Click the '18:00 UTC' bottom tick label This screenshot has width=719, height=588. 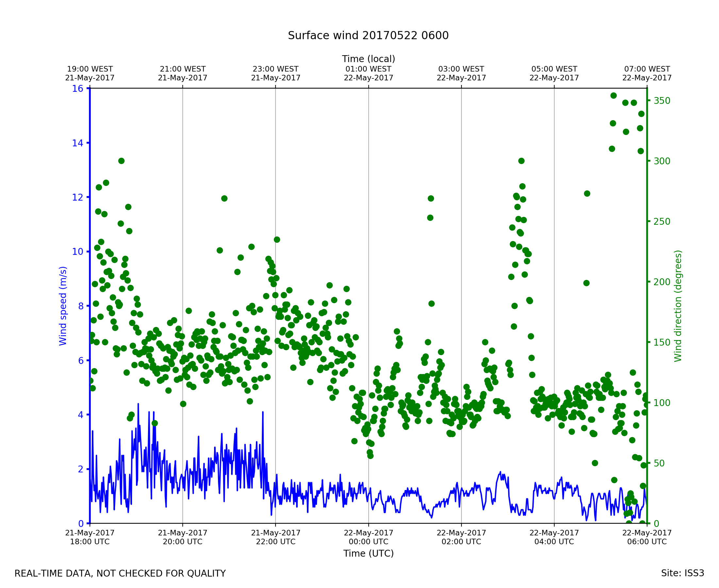coord(90,541)
